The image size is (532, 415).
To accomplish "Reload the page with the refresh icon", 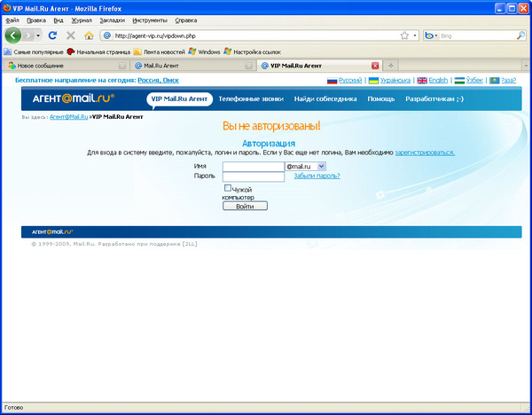I will [x=52, y=35].
